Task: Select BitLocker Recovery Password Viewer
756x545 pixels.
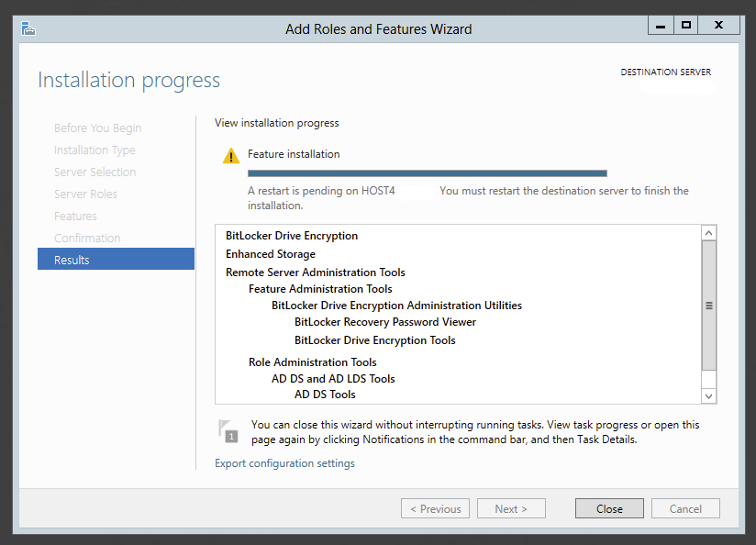Action: coord(385,322)
